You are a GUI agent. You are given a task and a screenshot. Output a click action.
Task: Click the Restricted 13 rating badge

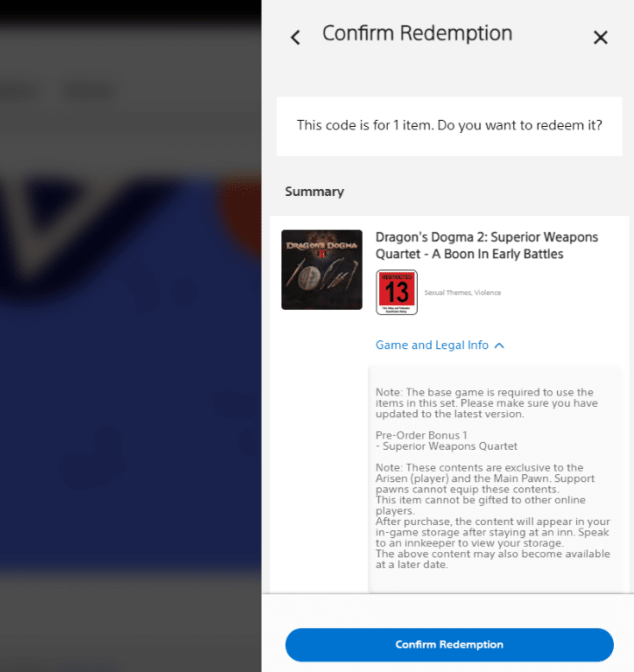(397, 292)
